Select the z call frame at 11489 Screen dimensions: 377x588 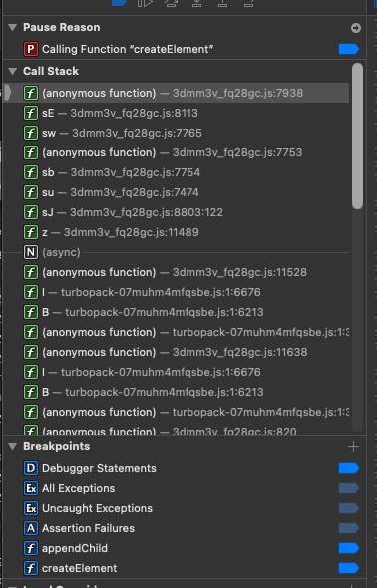[177, 232]
